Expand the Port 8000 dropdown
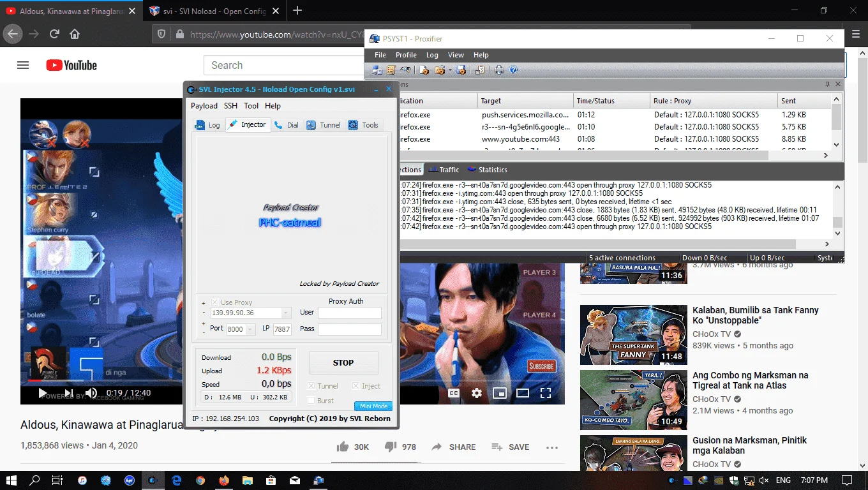 pos(250,329)
